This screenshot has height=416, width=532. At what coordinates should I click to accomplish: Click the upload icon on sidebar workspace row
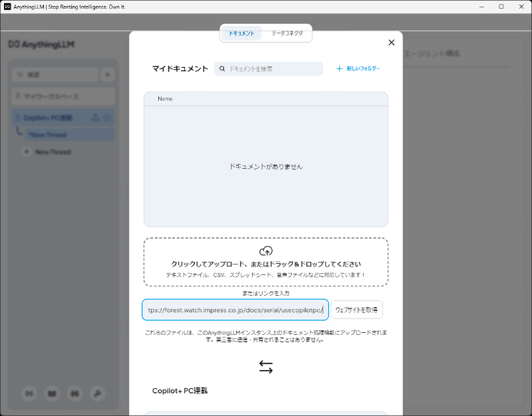click(95, 118)
